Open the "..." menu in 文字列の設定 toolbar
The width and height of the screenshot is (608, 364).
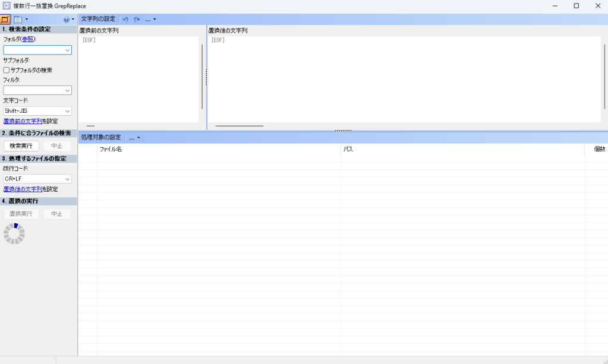click(x=150, y=19)
